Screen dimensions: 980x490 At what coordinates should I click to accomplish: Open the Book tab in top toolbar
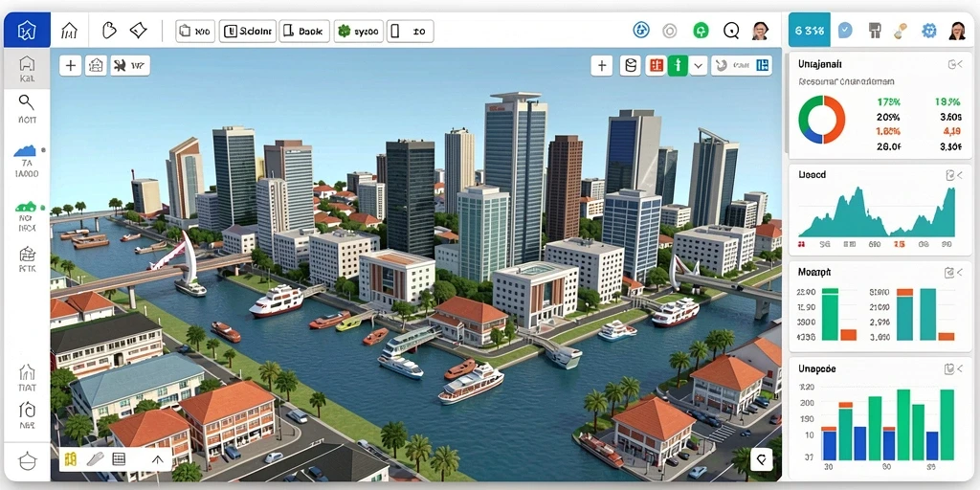[x=304, y=31]
